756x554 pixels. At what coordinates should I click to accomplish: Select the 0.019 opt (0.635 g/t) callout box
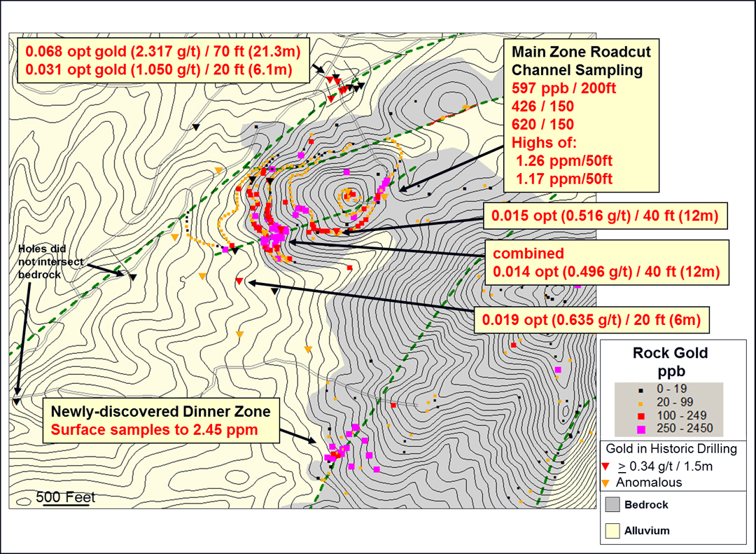click(x=591, y=319)
